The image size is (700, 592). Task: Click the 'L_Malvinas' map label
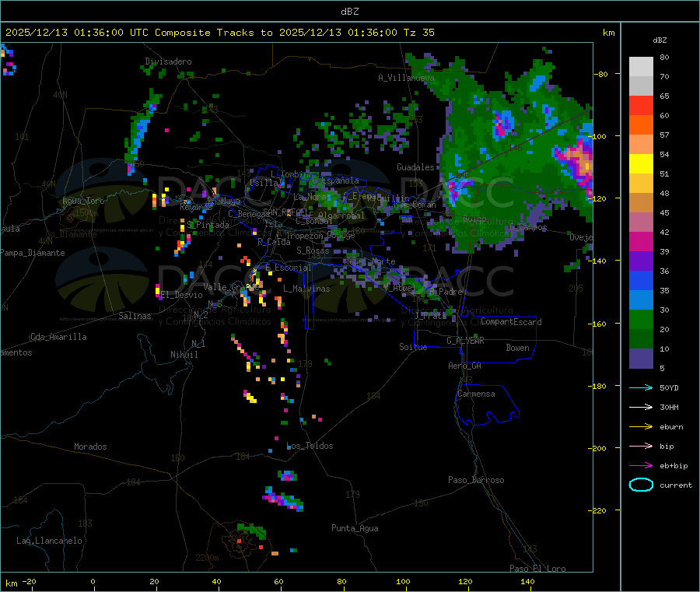pos(306,289)
